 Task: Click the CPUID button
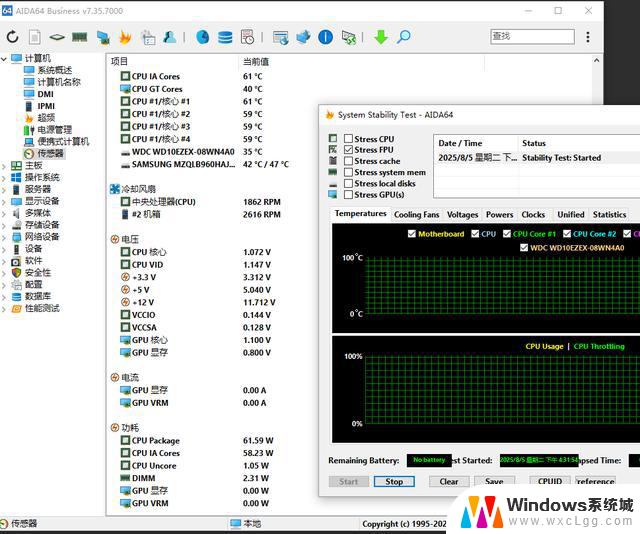[x=550, y=481]
